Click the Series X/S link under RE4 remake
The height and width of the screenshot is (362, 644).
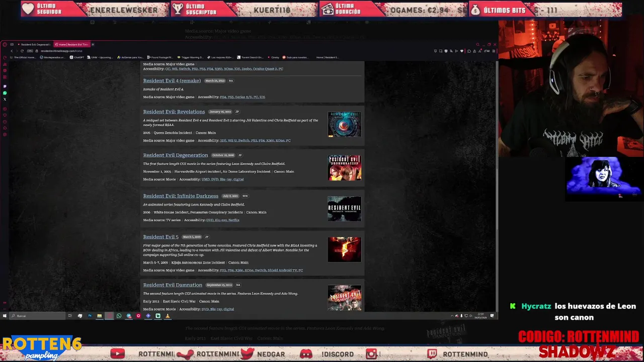pos(244,97)
